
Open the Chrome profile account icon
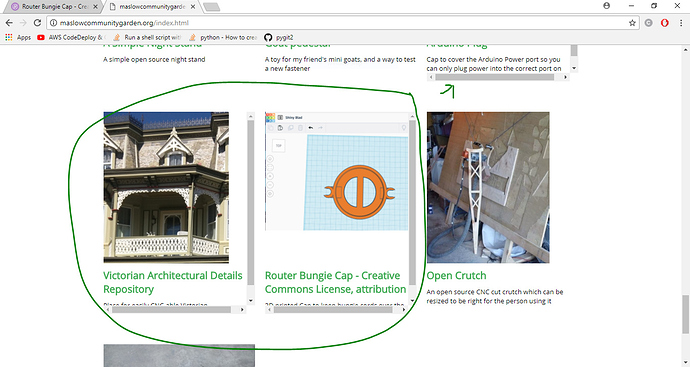click(x=606, y=6)
